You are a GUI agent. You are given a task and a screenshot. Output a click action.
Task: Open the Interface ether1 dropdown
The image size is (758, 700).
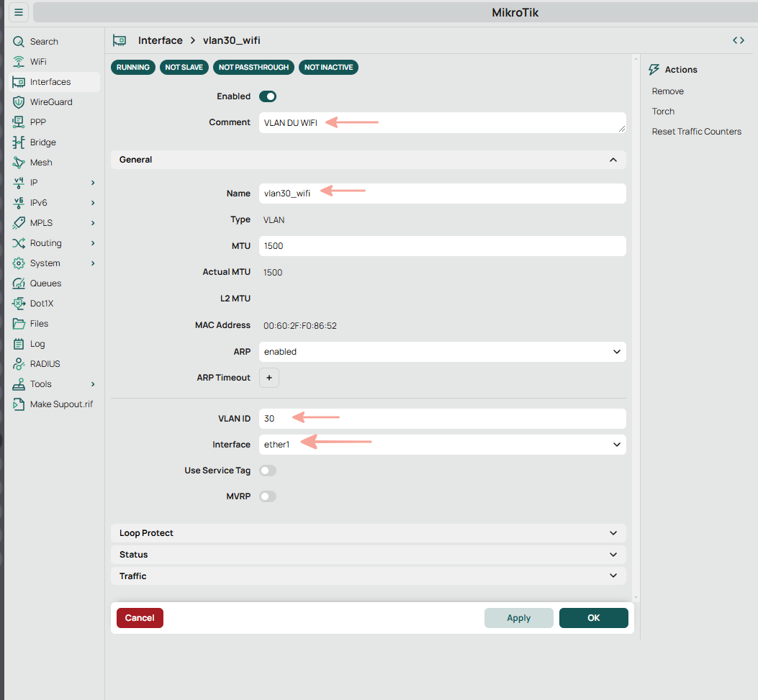pyautogui.click(x=442, y=445)
